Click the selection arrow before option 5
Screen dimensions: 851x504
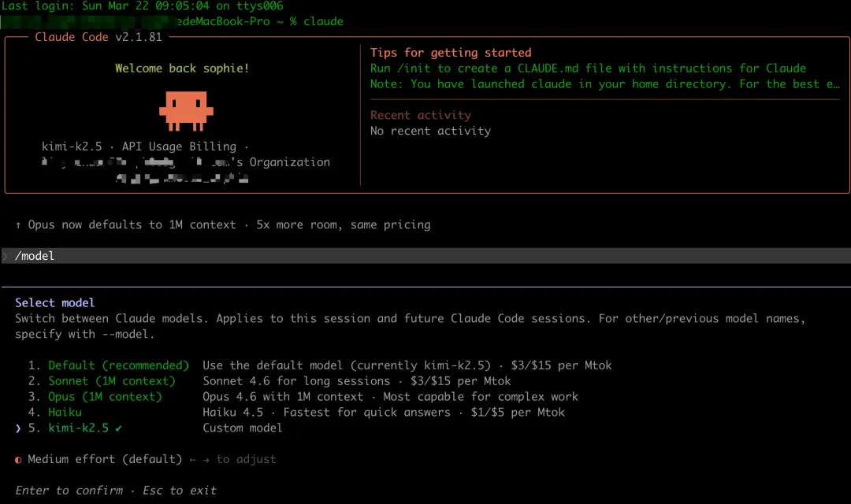click(18, 428)
